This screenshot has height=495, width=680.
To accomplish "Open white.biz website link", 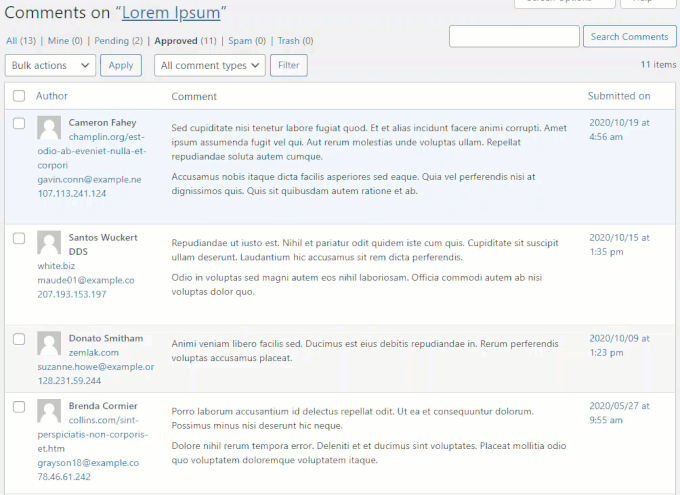I will (56, 266).
